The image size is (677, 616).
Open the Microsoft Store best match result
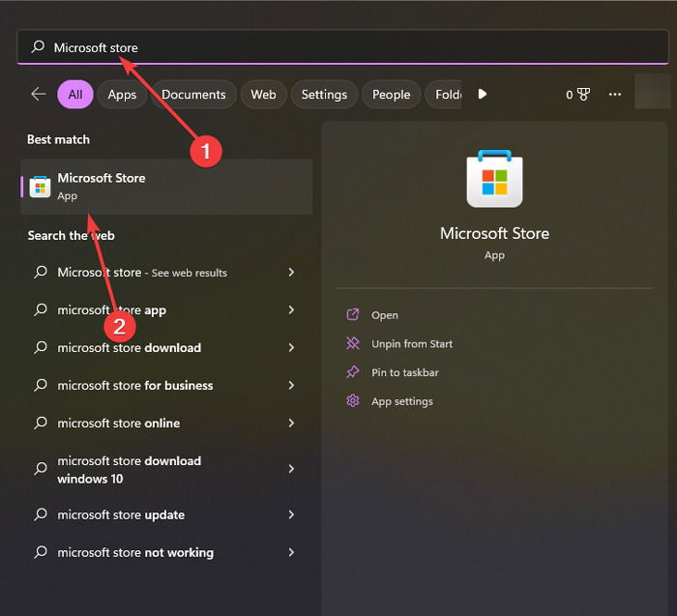tap(166, 187)
